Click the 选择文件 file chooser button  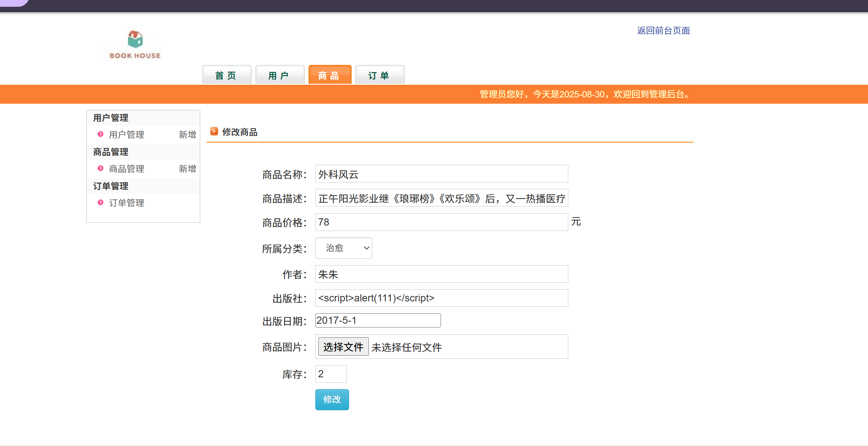coord(343,347)
